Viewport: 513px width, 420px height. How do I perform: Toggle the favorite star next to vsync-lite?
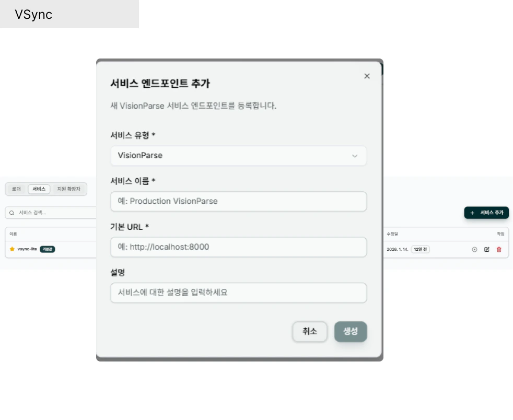pyautogui.click(x=13, y=249)
